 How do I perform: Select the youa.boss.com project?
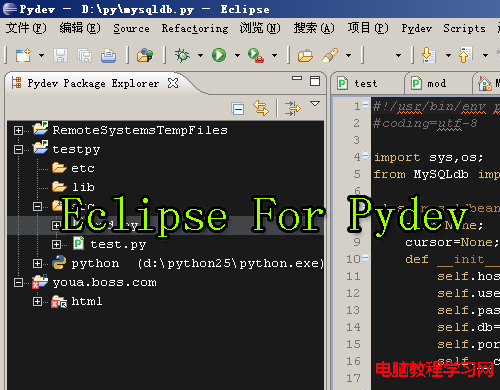[104, 282]
